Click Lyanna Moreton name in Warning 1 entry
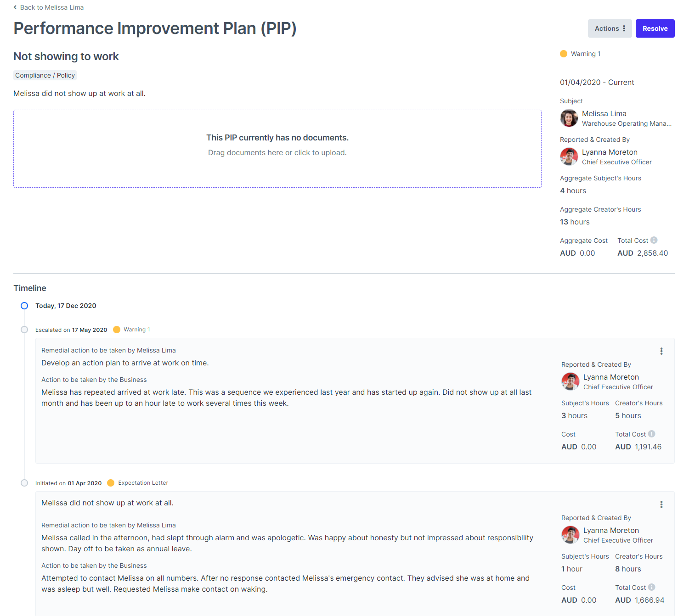The height and width of the screenshot is (616, 678). pos(610,377)
